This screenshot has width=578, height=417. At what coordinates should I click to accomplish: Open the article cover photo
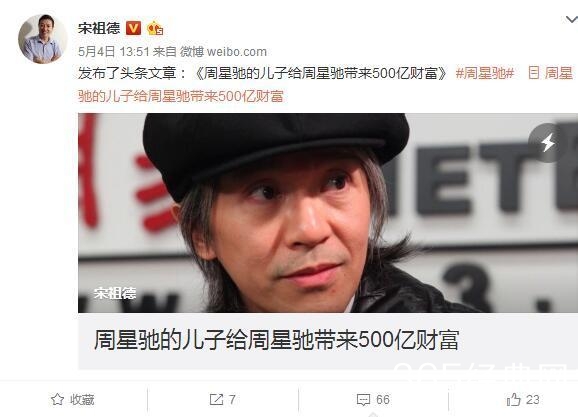tap(328, 213)
